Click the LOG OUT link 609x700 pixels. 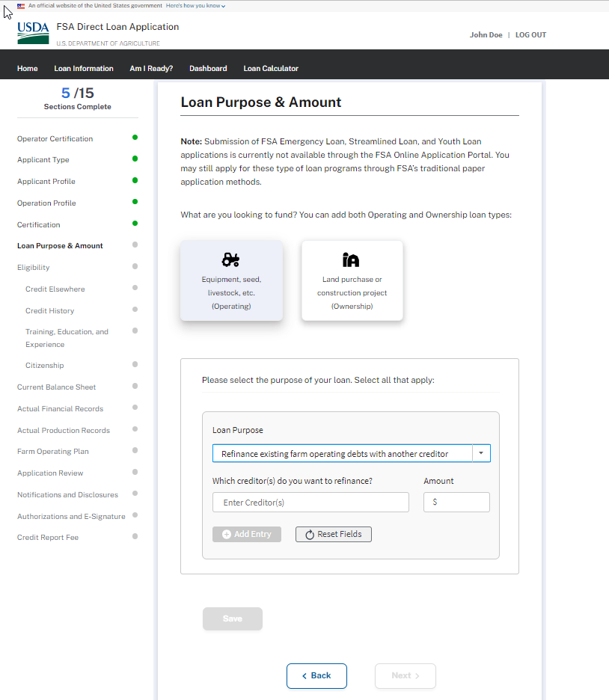tap(531, 35)
